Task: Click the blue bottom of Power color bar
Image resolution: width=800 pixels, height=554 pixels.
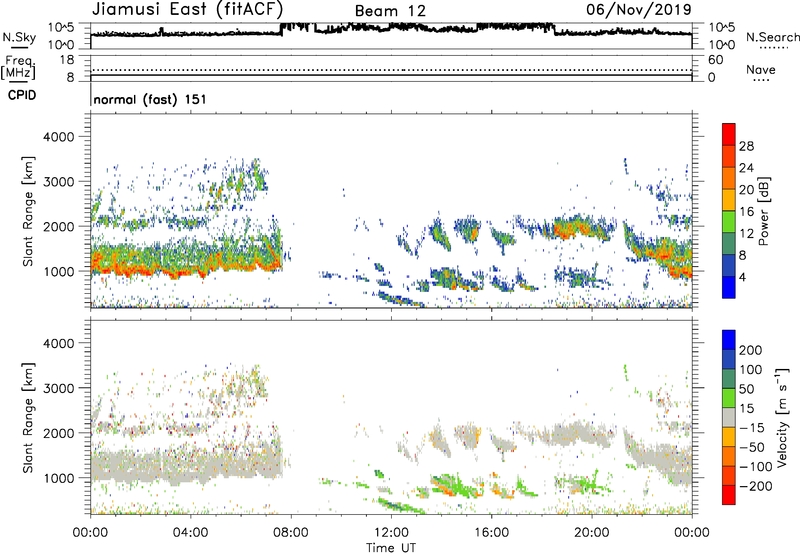Action: tap(729, 287)
